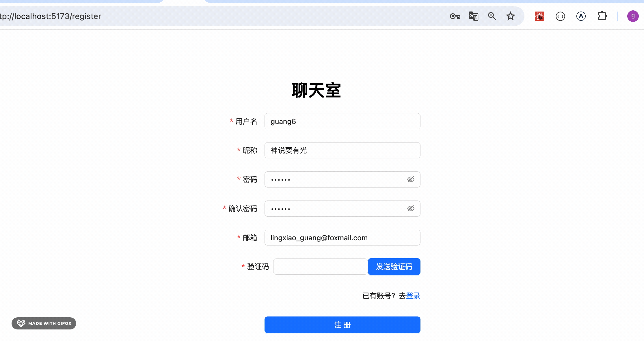Viewport: 644px width, 341px height.
Task: Click the empty 验证码 input
Action: [320, 267]
